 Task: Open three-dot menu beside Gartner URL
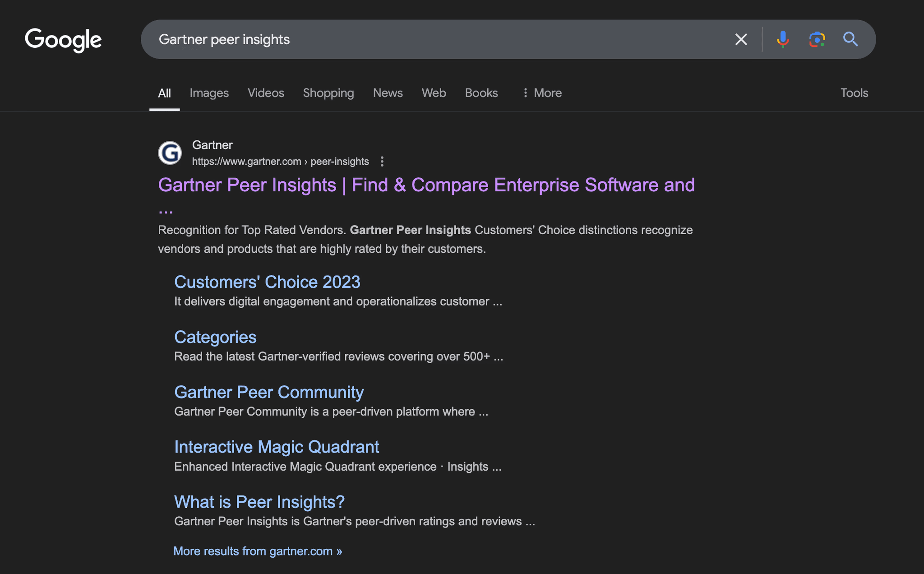pos(382,162)
